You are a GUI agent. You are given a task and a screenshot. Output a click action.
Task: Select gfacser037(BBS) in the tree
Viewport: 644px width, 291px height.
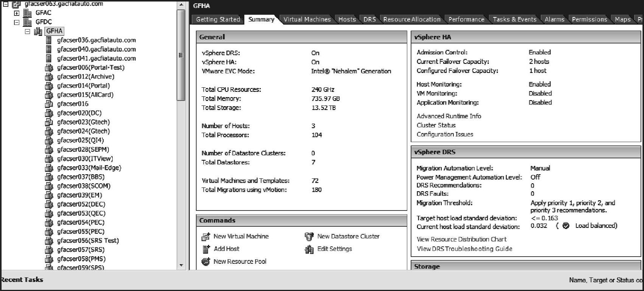pyautogui.click(x=81, y=177)
